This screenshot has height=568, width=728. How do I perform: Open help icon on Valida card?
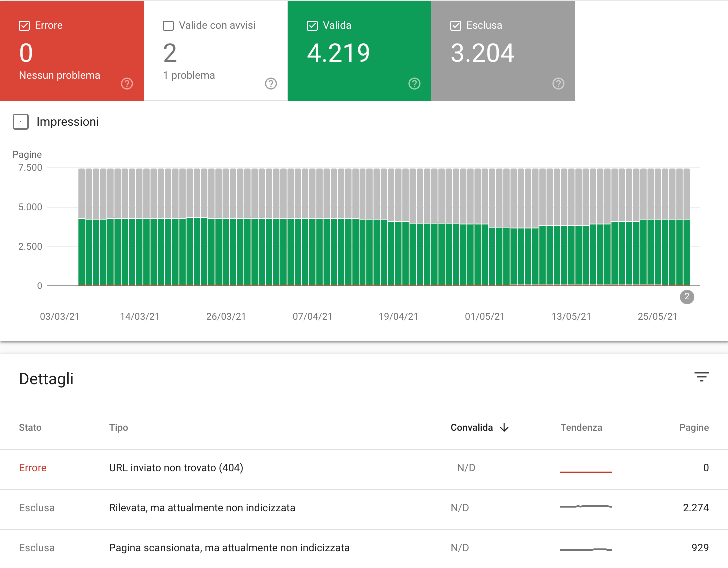pos(414,84)
